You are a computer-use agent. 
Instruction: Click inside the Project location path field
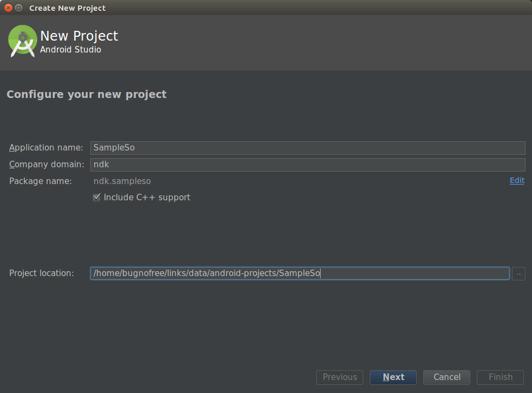click(300, 273)
